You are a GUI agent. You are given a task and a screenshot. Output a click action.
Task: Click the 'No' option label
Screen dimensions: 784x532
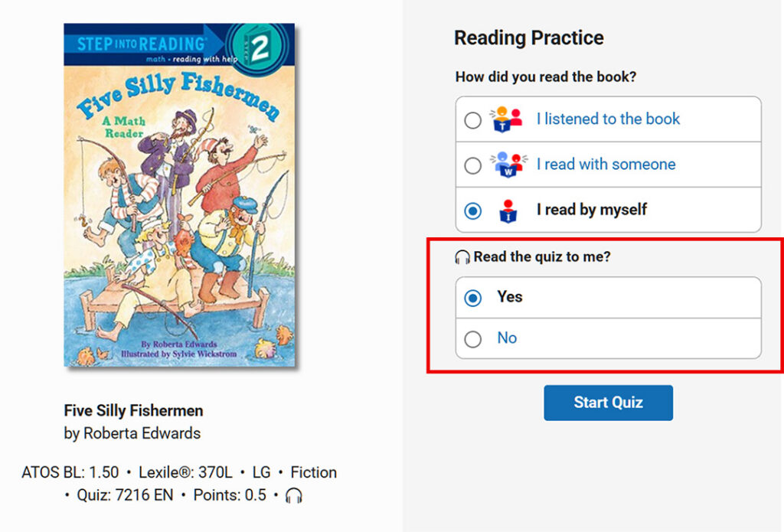507,338
